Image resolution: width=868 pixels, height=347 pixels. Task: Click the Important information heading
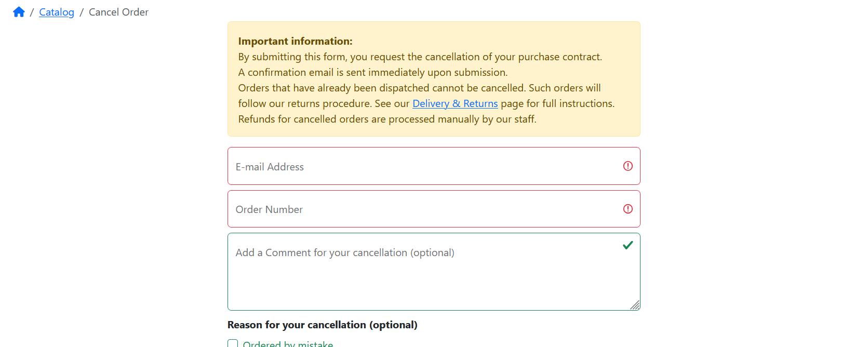(x=295, y=41)
